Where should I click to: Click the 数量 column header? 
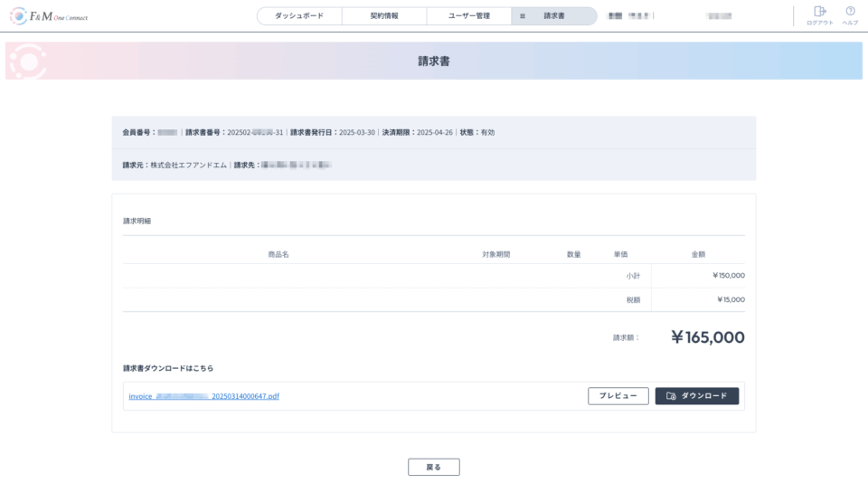tap(574, 254)
